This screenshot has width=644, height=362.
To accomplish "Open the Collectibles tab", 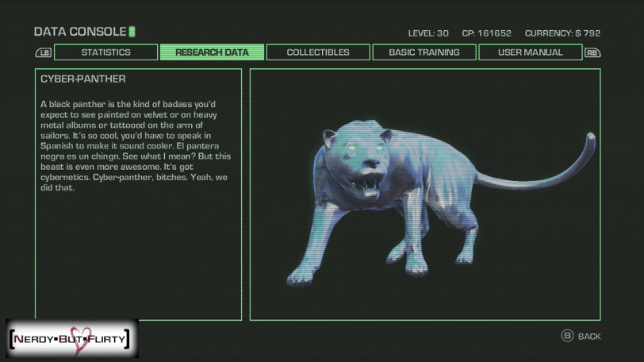I will (318, 52).
